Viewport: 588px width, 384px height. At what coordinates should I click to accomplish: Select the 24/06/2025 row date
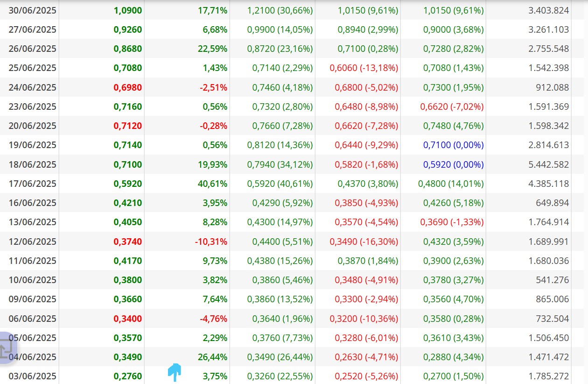pos(32,87)
